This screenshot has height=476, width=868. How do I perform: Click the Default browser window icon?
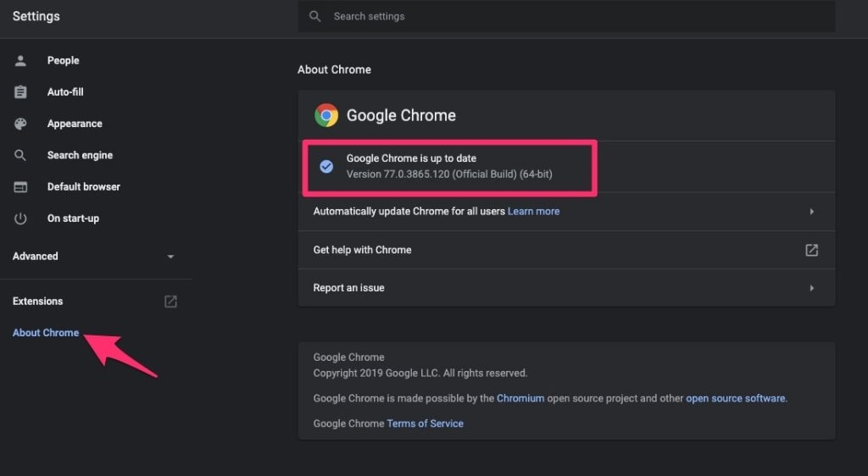point(20,187)
